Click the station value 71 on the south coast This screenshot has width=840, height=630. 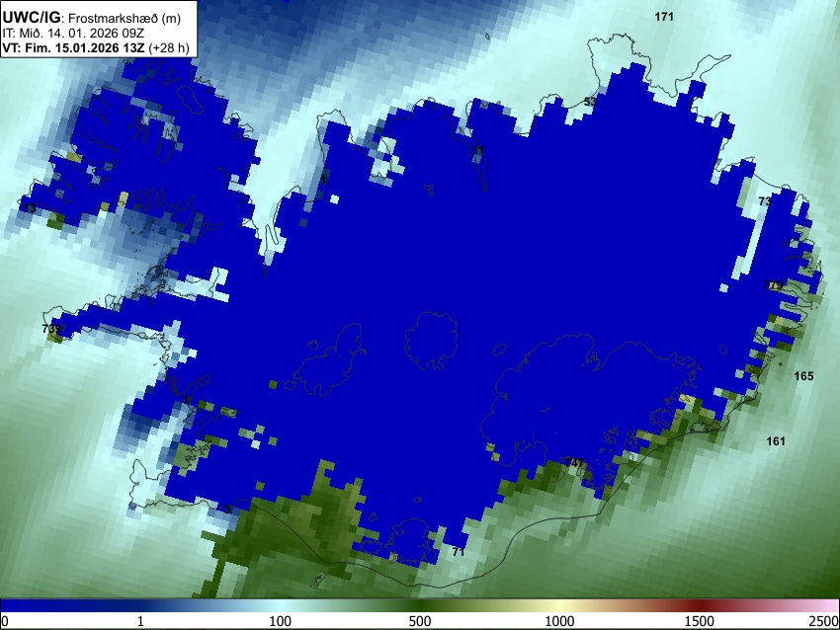coord(458,552)
